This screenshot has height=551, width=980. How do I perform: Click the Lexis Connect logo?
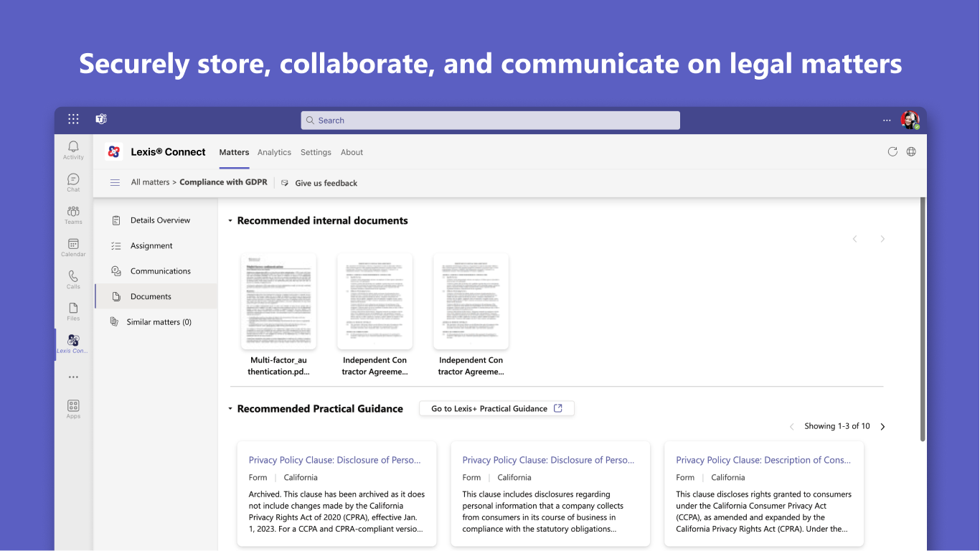113,151
